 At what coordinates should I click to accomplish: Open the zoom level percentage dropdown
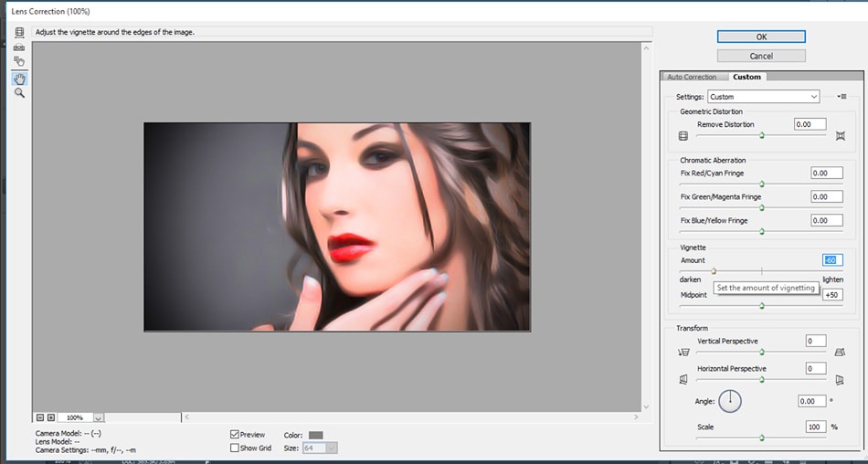[x=98, y=417]
